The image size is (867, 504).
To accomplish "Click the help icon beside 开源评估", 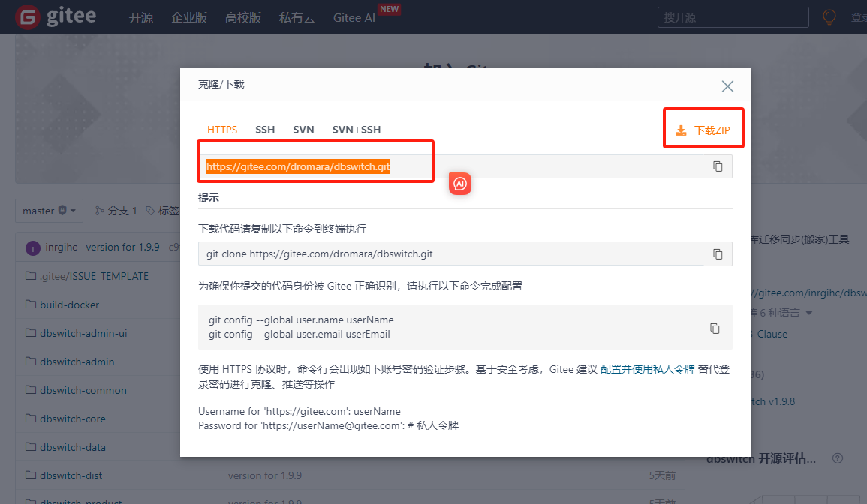I will [837, 458].
